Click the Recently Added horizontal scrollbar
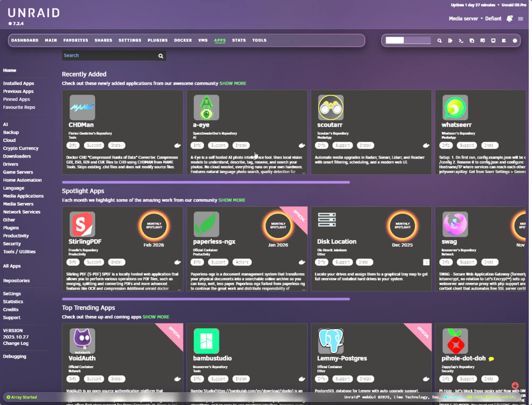 (x=206, y=183)
